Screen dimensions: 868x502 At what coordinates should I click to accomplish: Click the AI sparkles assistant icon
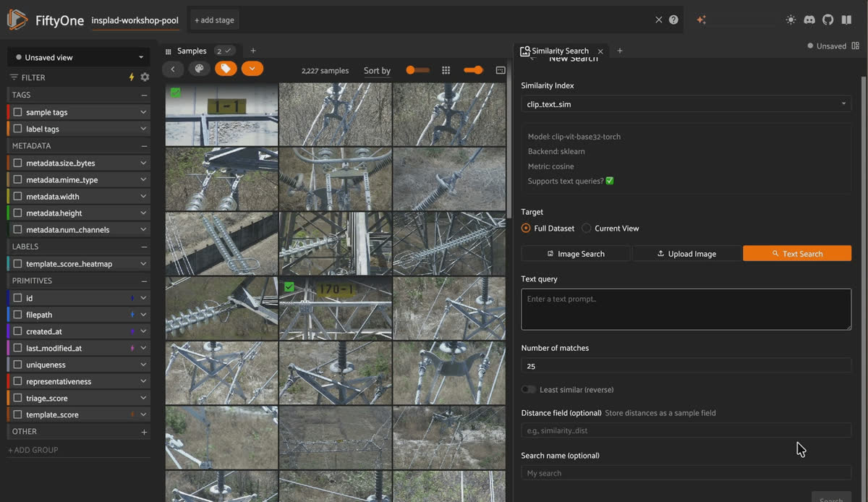(x=700, y=20)
